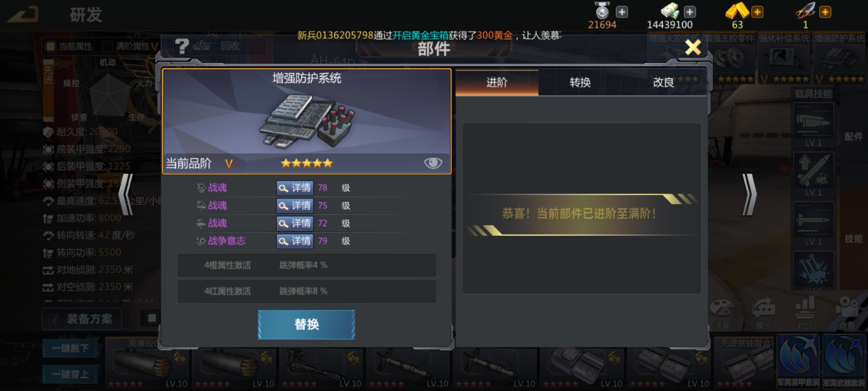
Task: Select the 军需装甲套装 thumbnail
Action: (798, 361)
